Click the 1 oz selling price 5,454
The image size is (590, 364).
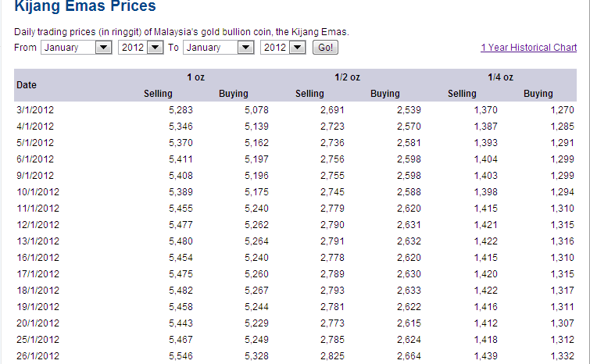click(x=181, y=258)
